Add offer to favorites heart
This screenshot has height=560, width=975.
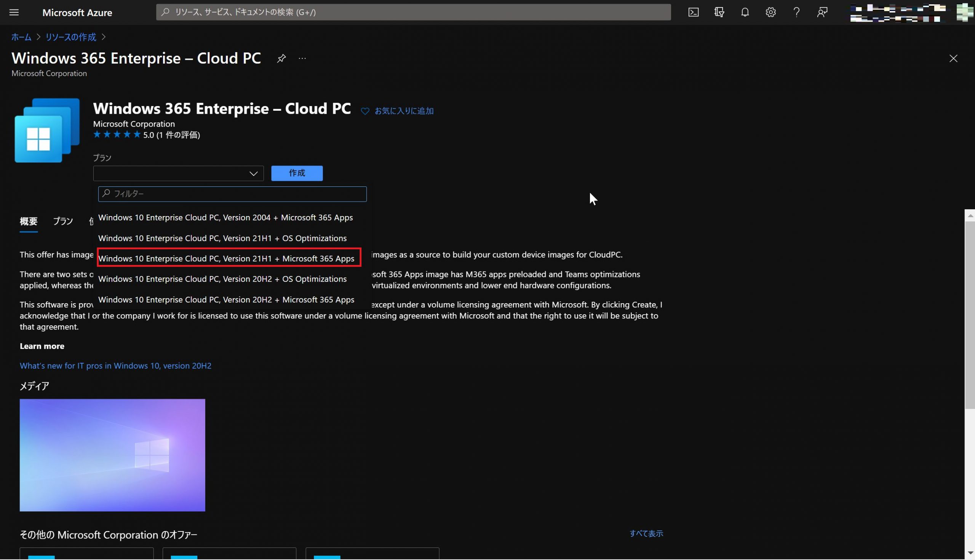(365, 111)
